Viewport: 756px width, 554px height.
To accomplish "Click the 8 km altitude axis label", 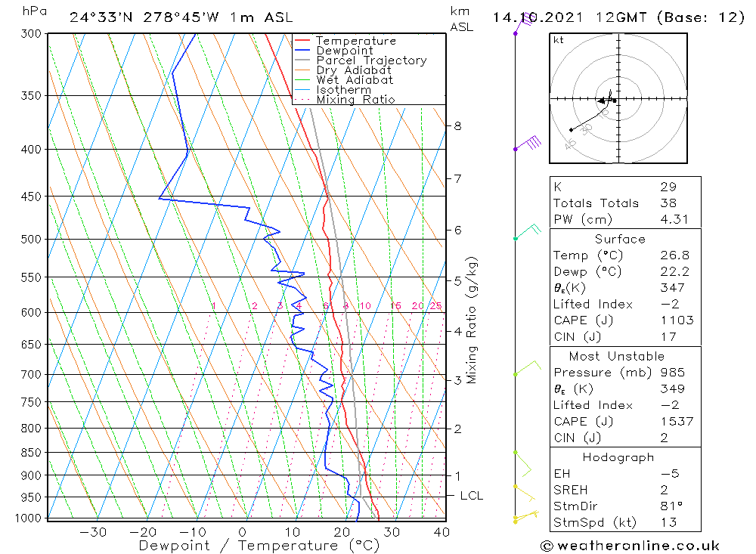I will tap(457, 126).
